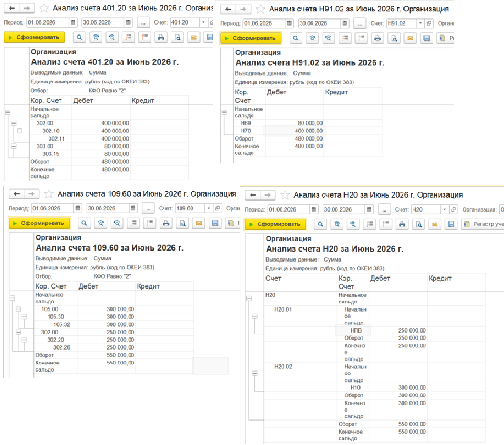Open account dropdown showing 109.60
This screenshot has height=445, width=504.
[209, 208]
